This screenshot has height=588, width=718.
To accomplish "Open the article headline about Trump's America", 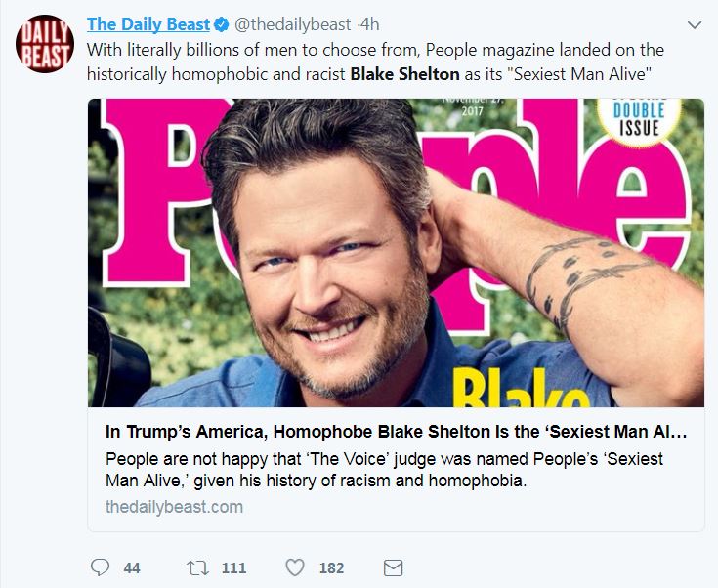I will click(x=396, y=432).
